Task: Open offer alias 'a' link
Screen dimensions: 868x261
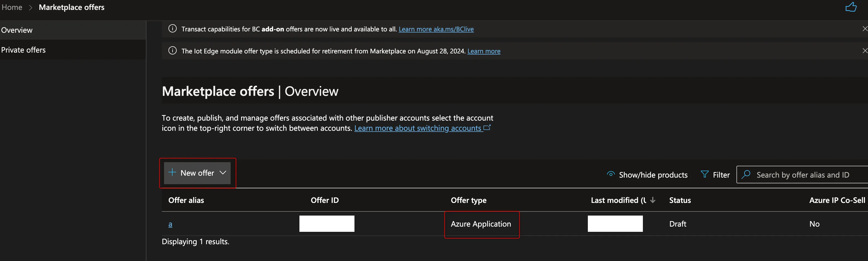Action: point(170,224)
